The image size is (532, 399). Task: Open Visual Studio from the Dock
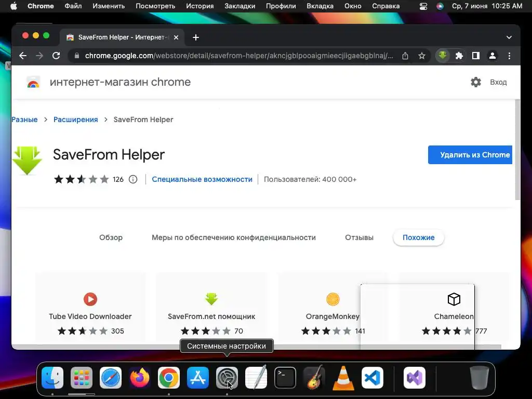pos(415,378)
